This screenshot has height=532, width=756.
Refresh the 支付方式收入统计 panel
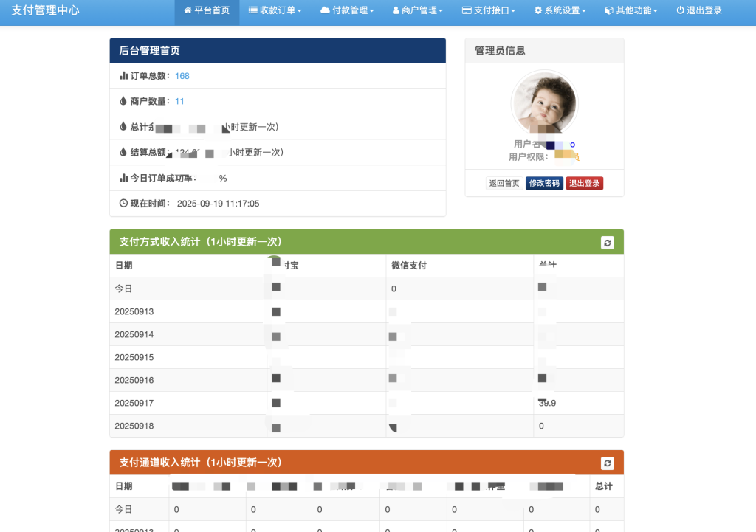tap(607, 242)
